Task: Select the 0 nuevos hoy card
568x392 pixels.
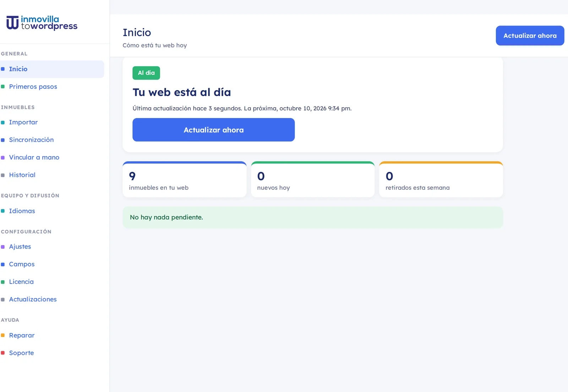Action: coord(313,180)
